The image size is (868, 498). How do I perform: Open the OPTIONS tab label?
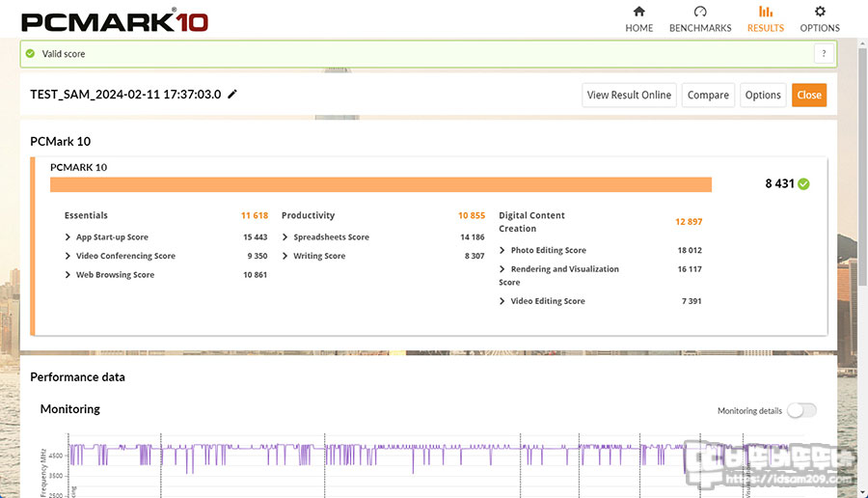(x=820, y=28)
